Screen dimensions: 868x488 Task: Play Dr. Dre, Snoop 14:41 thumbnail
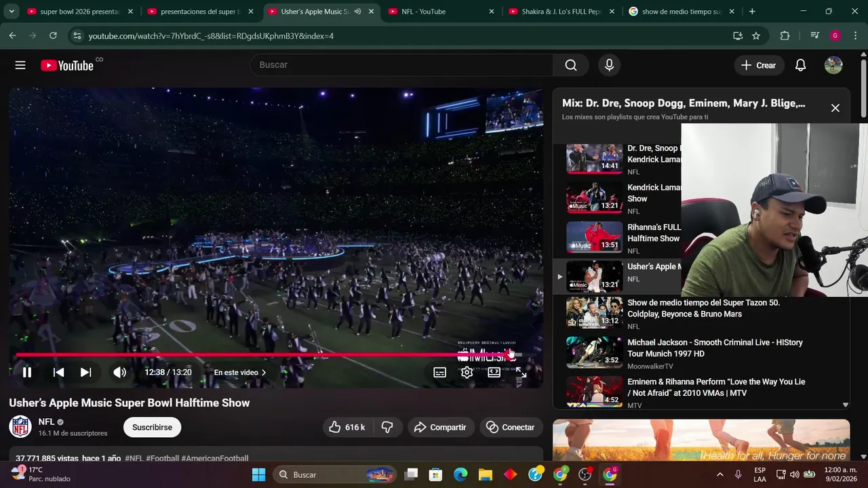(595, 159)
